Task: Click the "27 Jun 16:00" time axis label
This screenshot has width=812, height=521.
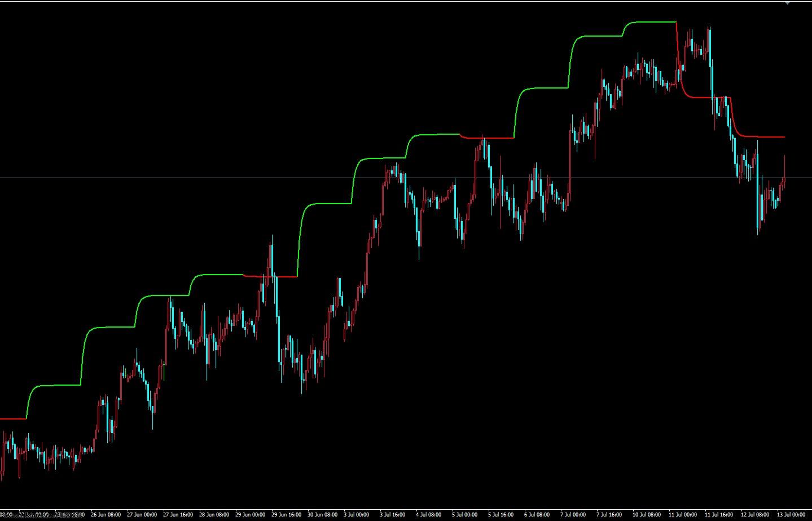Action: pos(178,514)
